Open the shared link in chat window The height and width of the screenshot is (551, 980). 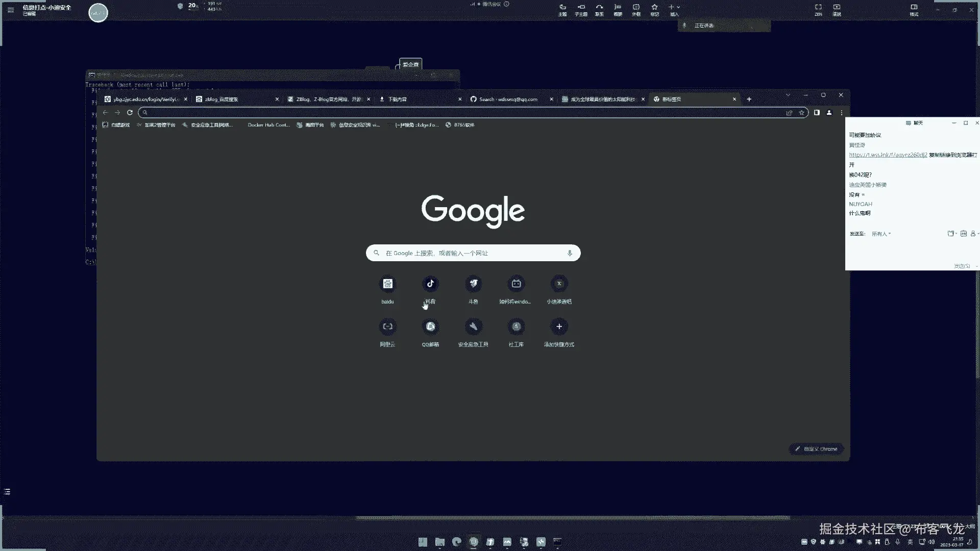click(x=888, y=155)
